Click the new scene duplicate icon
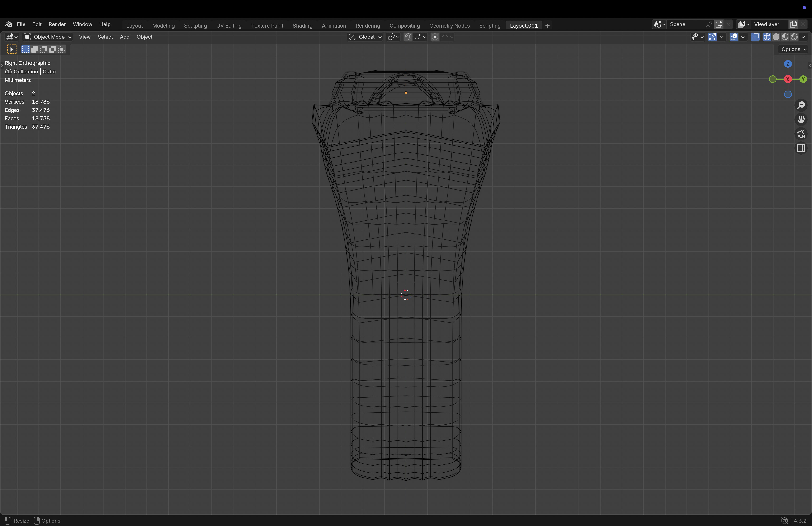This screenshot has height=526, width=812. coord(719,24)
